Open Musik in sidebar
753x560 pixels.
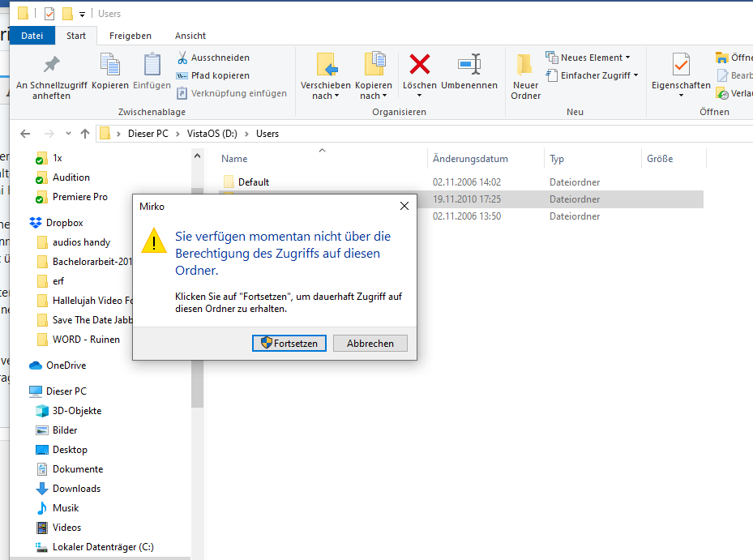coord(66,508)
